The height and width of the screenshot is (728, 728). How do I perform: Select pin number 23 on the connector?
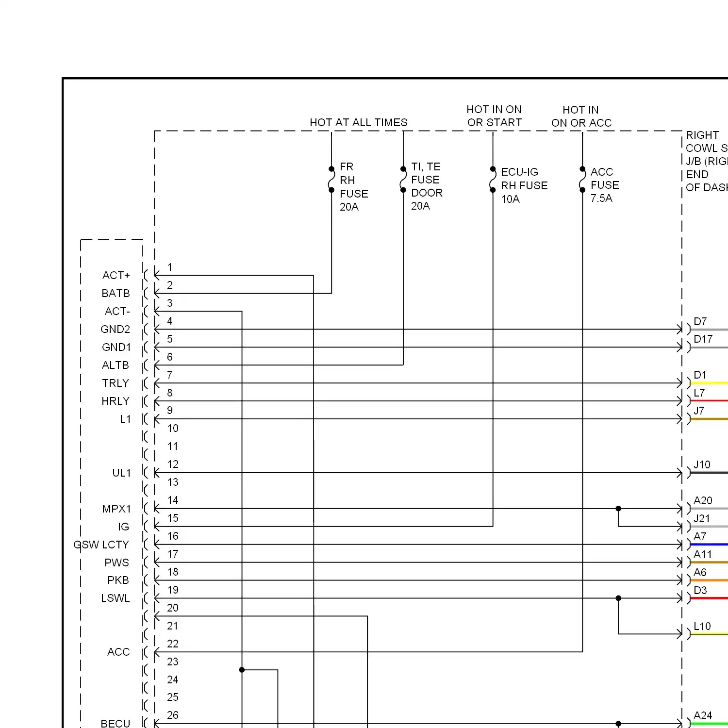[x=173, y=662]
